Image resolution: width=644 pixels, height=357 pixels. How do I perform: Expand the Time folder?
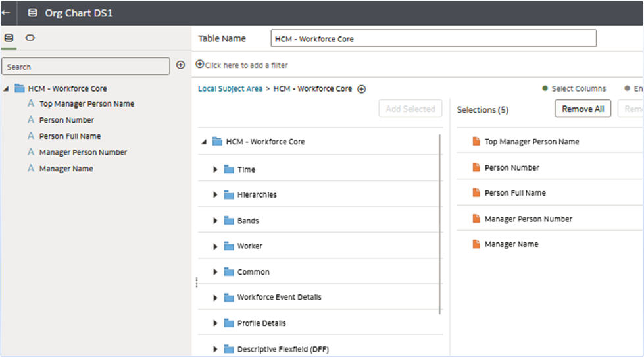click(215, 169)
